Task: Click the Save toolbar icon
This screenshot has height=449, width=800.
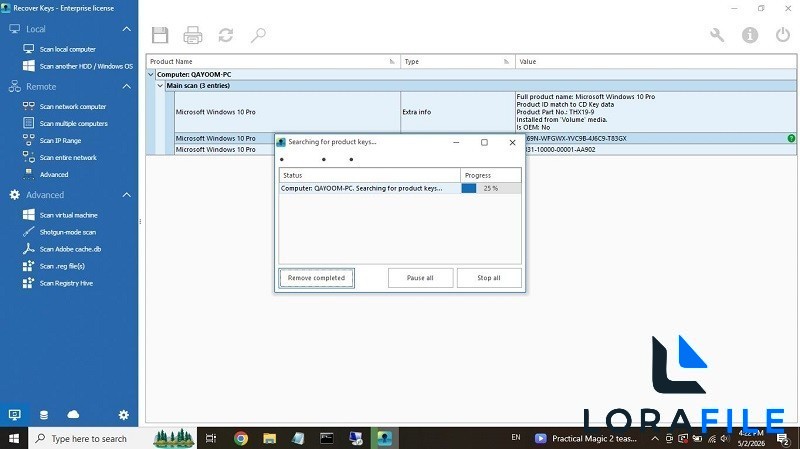Action: [160, 35]
